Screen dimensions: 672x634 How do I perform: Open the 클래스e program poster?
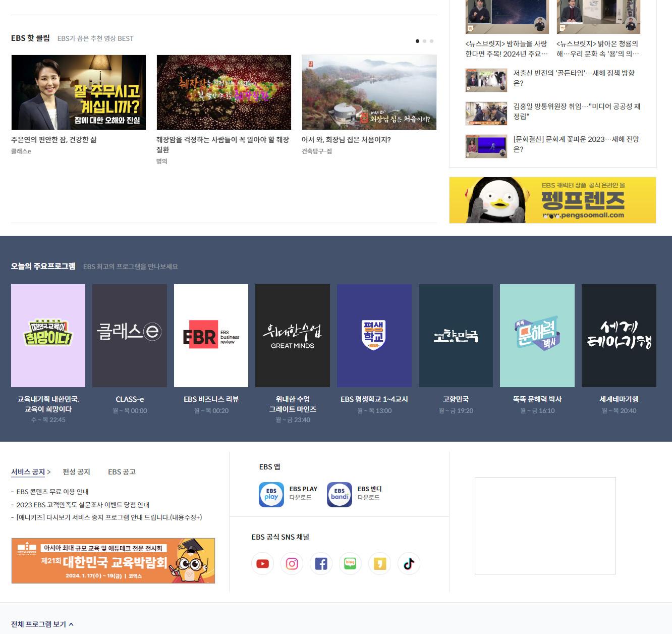[129, 336]
